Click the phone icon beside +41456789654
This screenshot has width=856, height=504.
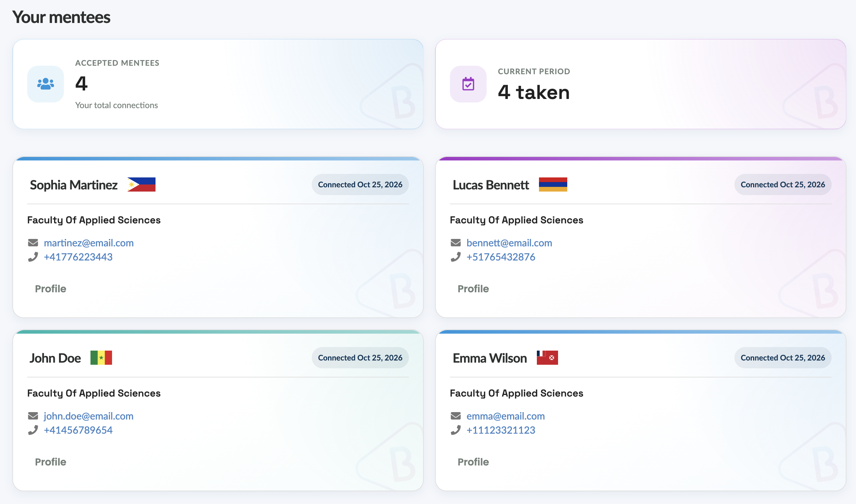(33, 430)
